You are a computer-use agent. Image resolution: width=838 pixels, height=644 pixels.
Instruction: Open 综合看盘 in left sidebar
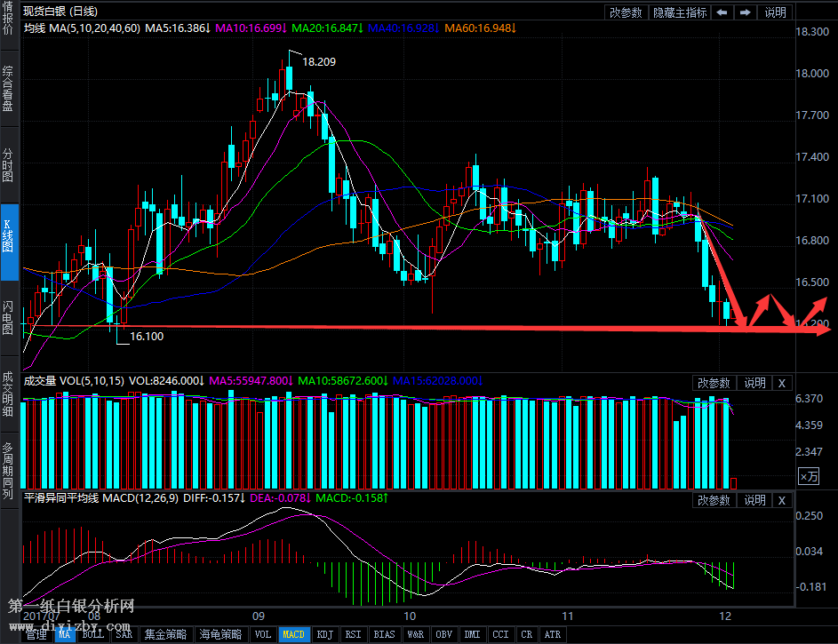click(8, 89)
